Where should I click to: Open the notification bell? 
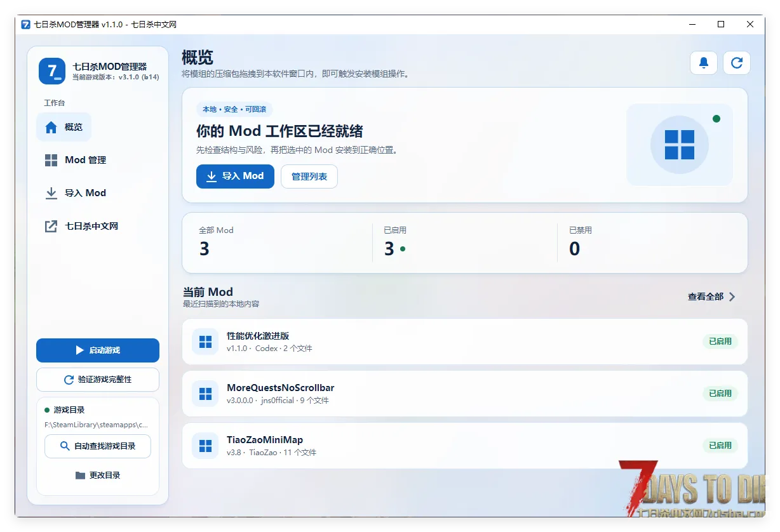(704, 63)
